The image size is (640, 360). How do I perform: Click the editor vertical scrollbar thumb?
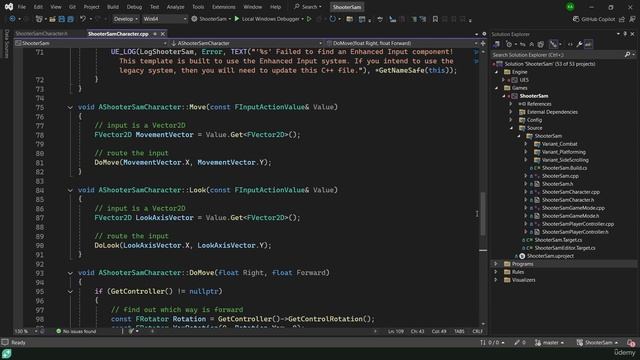coord(483,214)
